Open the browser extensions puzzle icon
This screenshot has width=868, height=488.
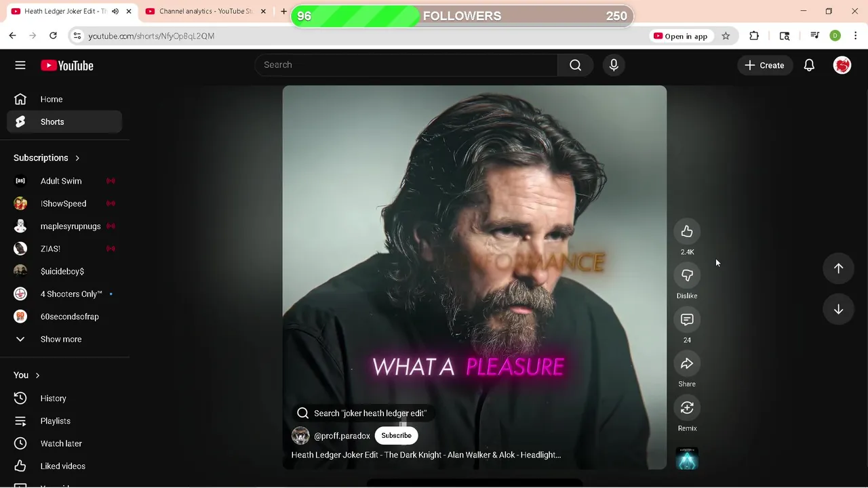[754, 36]
